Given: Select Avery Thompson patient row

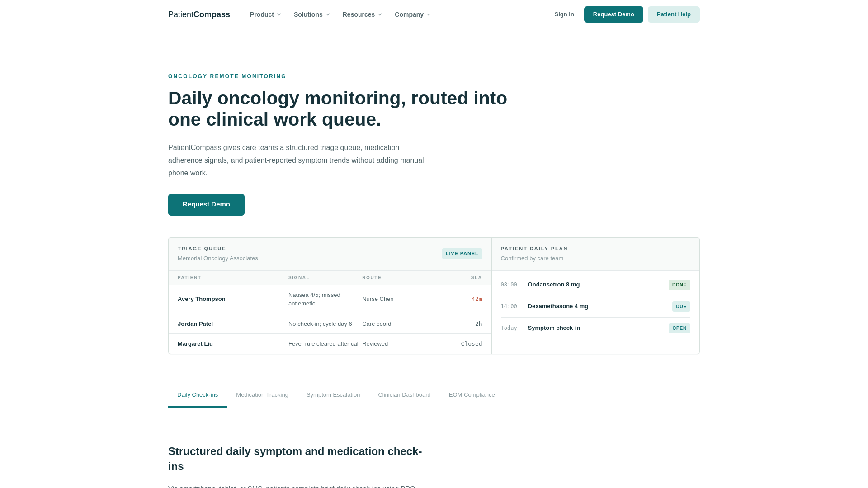Looking at the screenshot, I should click(330, 299).
